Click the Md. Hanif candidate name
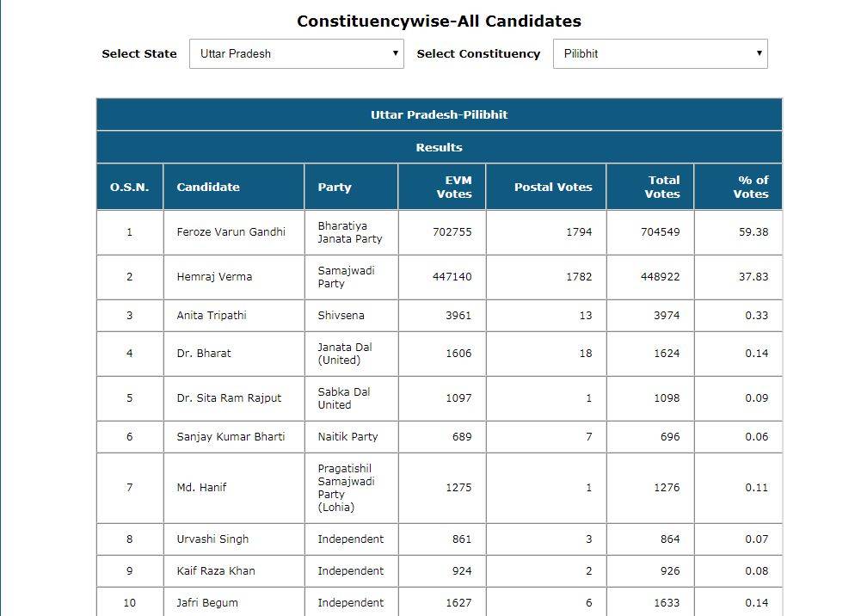This screenshot has height=616, width=861. pos(202,488)
